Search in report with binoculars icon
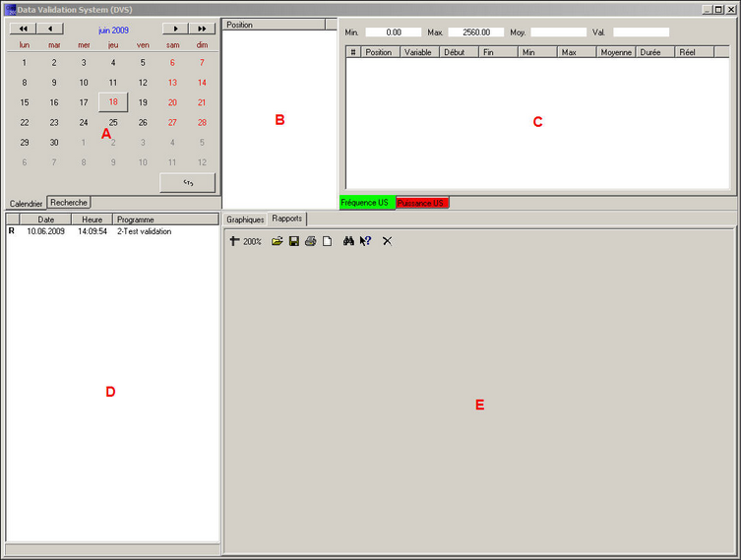Image resolution: width=741 pixels, height=560 pixels. 348,241
